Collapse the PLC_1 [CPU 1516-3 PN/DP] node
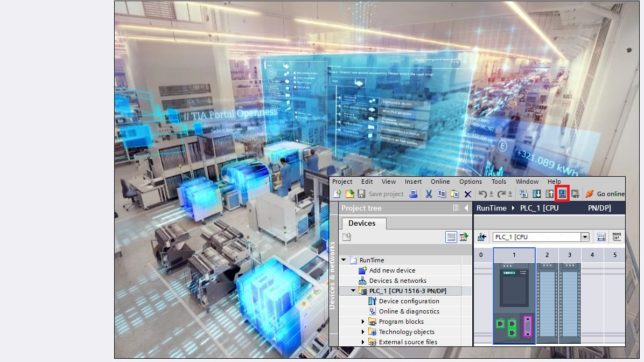The image size is (644, 362). click(353, 290)
